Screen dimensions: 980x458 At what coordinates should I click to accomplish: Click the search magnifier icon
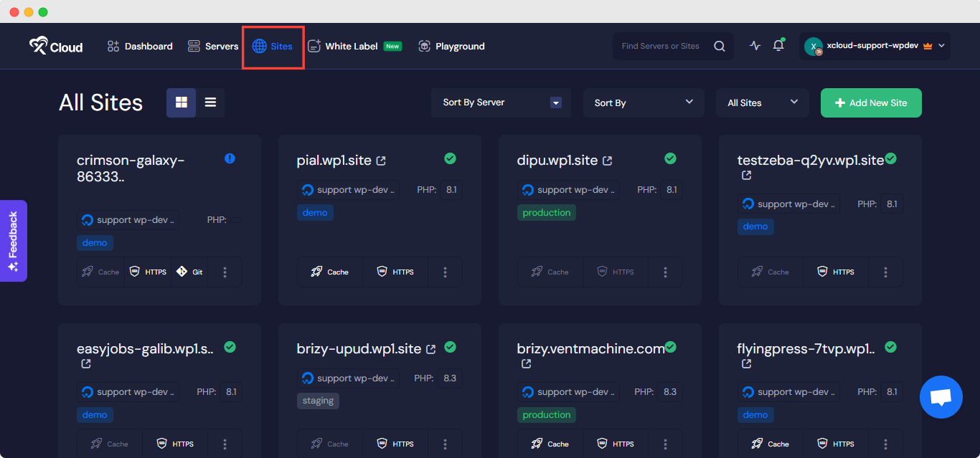tap(719, 45)
